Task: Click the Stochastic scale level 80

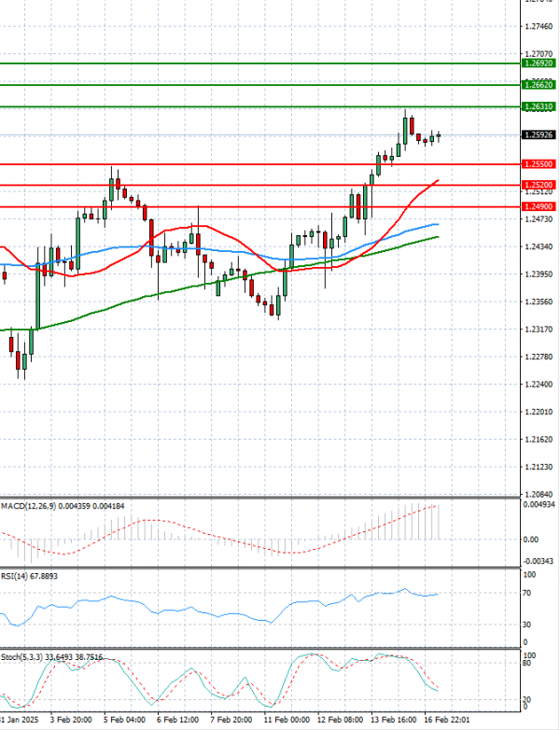Action: (x=527, y=663)
